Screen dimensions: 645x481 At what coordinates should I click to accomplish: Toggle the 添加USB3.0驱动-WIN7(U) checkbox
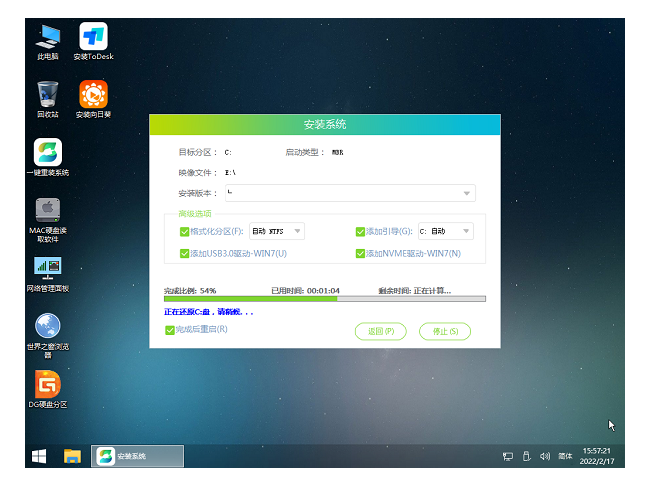tap(184, 254)
